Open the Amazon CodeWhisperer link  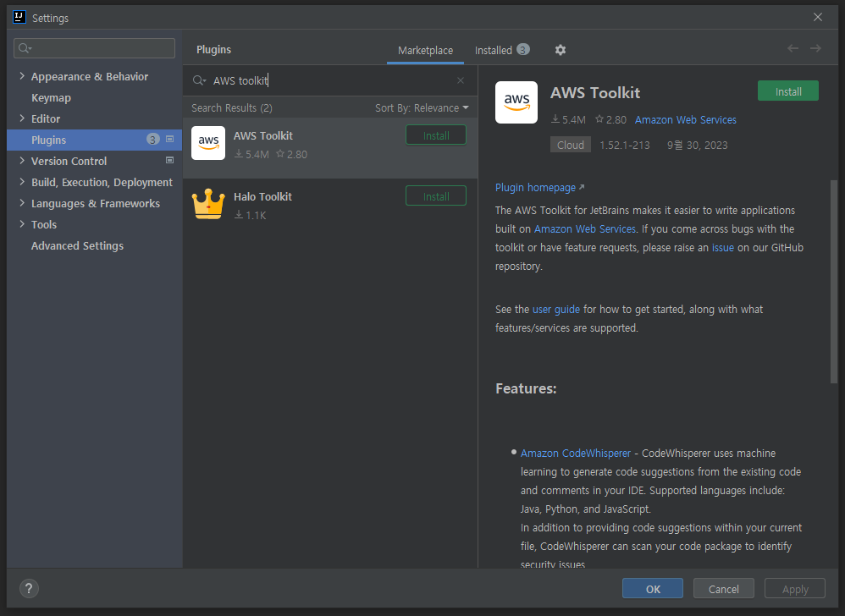coord(576,454)
